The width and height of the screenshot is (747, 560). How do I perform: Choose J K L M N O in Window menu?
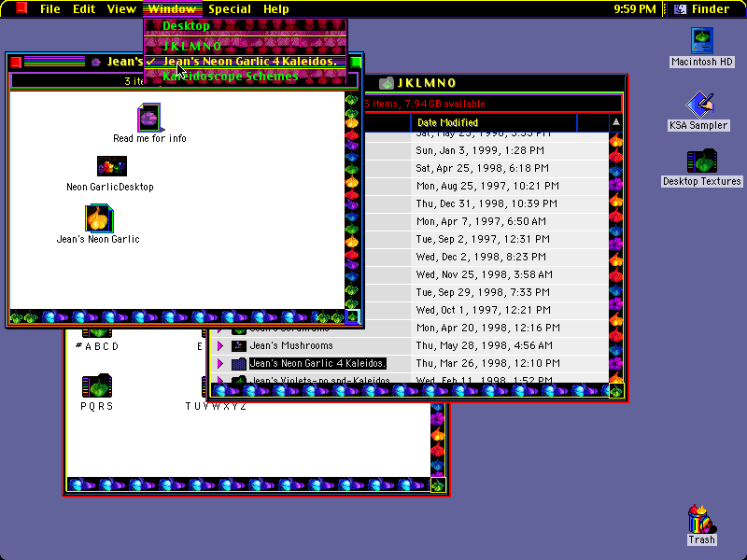click(x=246, y=46)
